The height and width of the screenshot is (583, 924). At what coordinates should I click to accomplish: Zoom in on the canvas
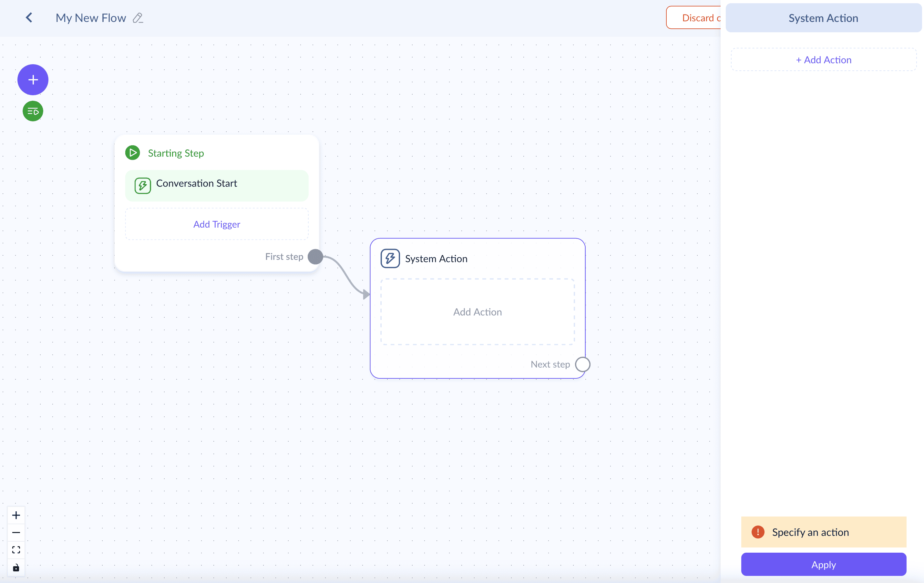(16, 515)
